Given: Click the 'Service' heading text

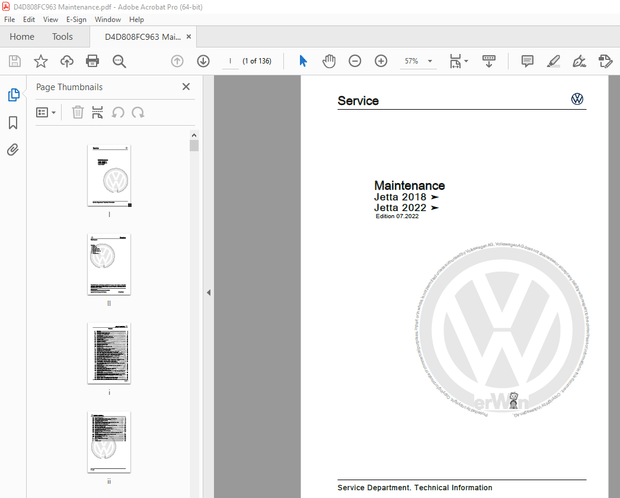Looking at the screenshot, I should [358, 101].
